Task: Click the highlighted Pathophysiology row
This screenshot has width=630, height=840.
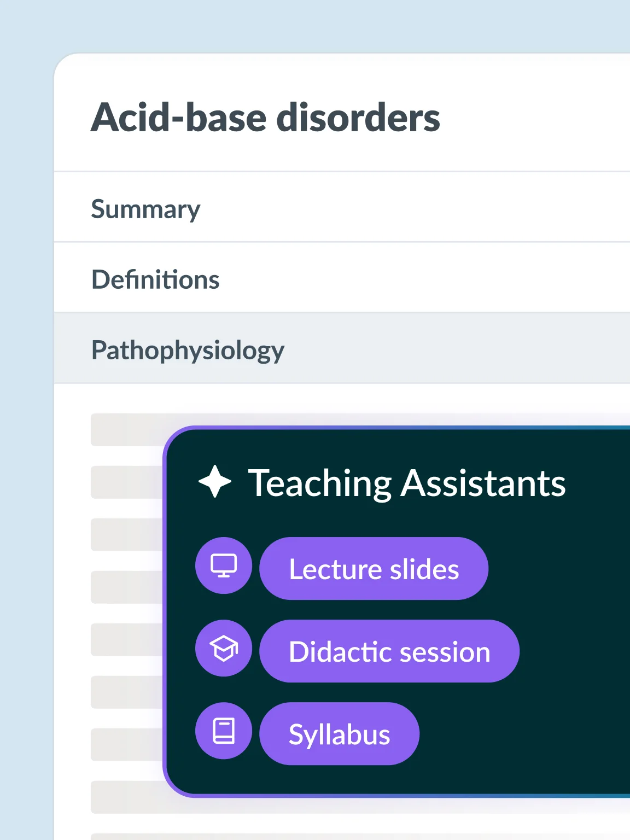Action: (x=188, y=348)
